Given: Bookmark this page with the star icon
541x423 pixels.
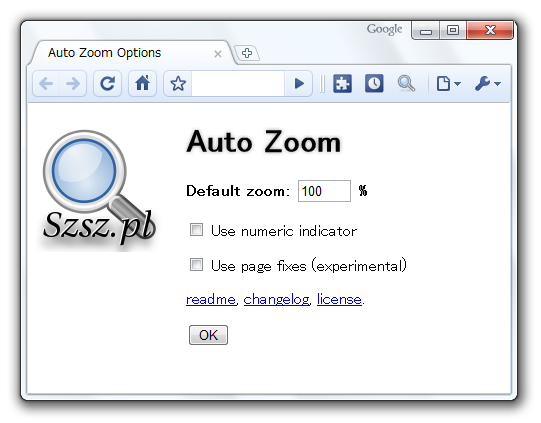Looking at the screenshot, I should click(178, 83).
